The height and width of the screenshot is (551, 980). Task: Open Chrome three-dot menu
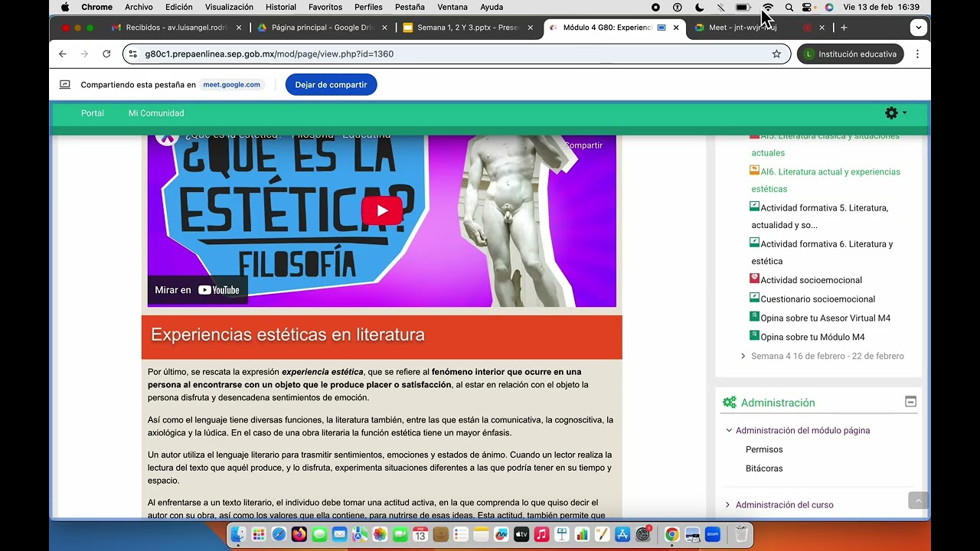coord(917,54)
